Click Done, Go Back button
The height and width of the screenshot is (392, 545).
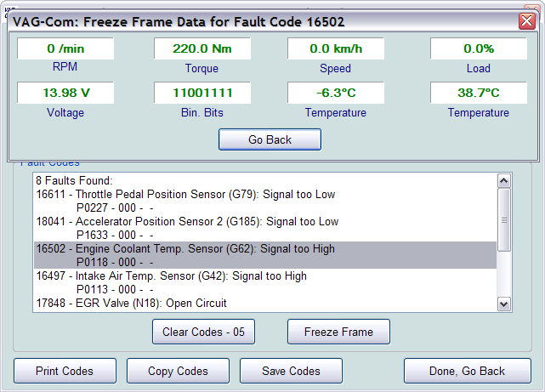tap(468, 371)
